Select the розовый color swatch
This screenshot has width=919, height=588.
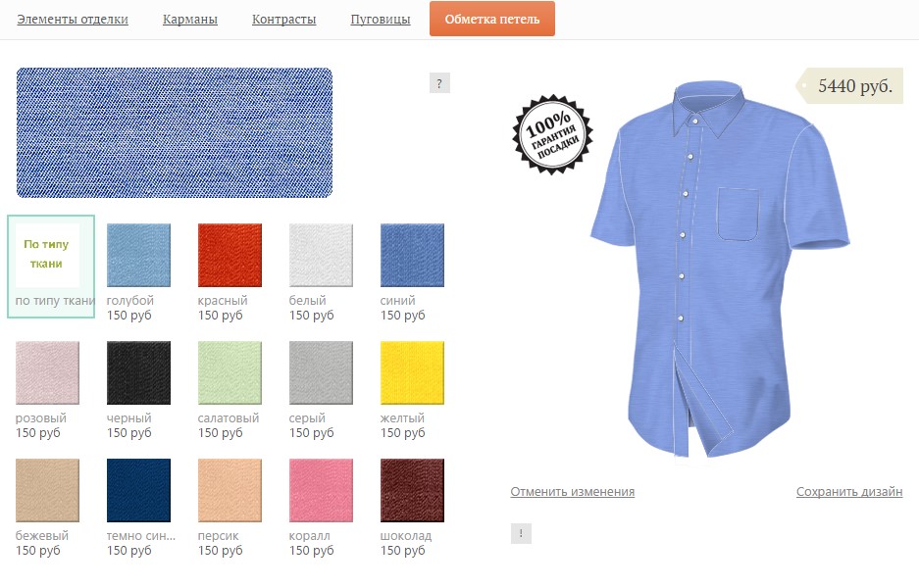47,373
